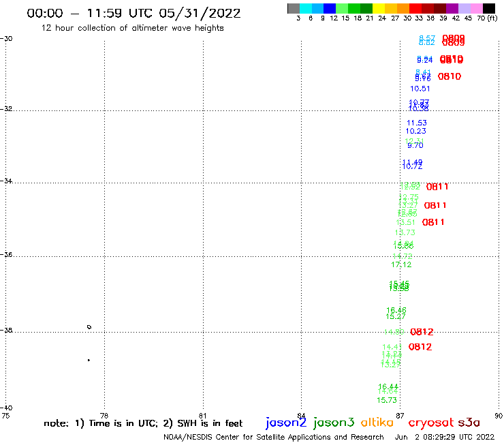The height and width of the screenshot is (443, 504).
Task: Select the bright red swatch on the scale
Action: [x=415, y=8]
